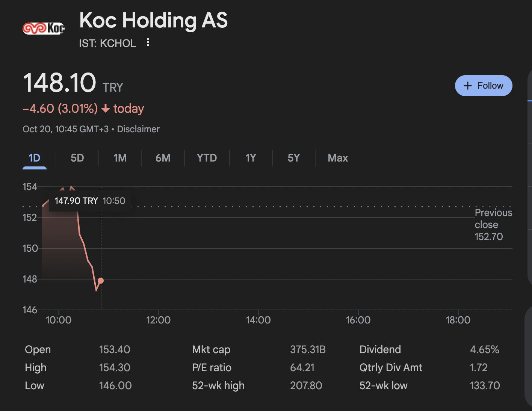Click the 147.90 TRY chart tooltip
The height and width of the screenshot is (411, 532).
tap(90, 201)
